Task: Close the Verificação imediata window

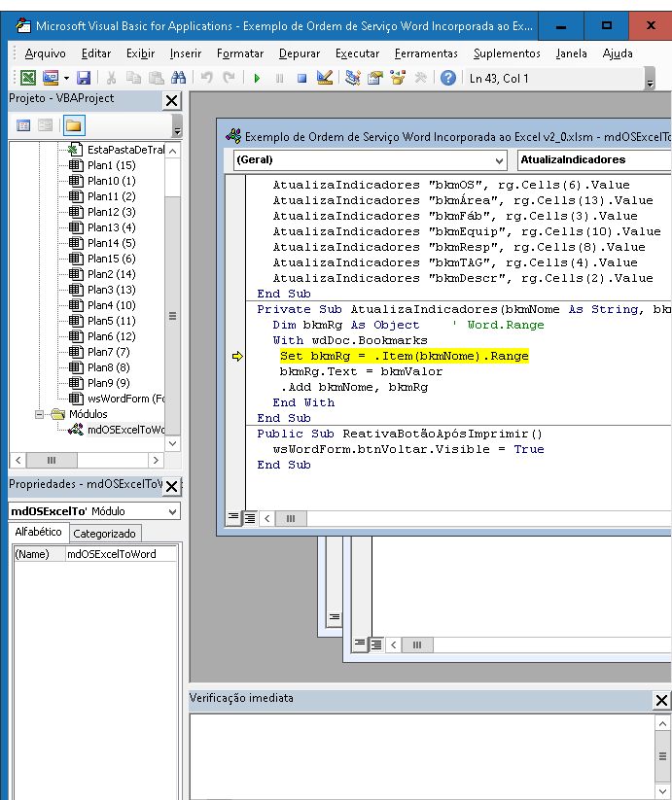Action: pos(661,701)
